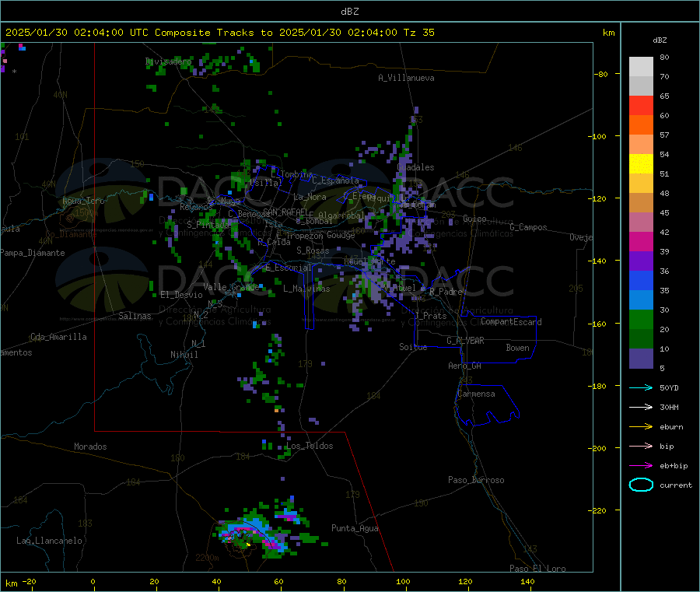Click the 'Pampa_Diamante' map label
The width and height of the screenshot is (700, 592).
(x=33, y=253)
